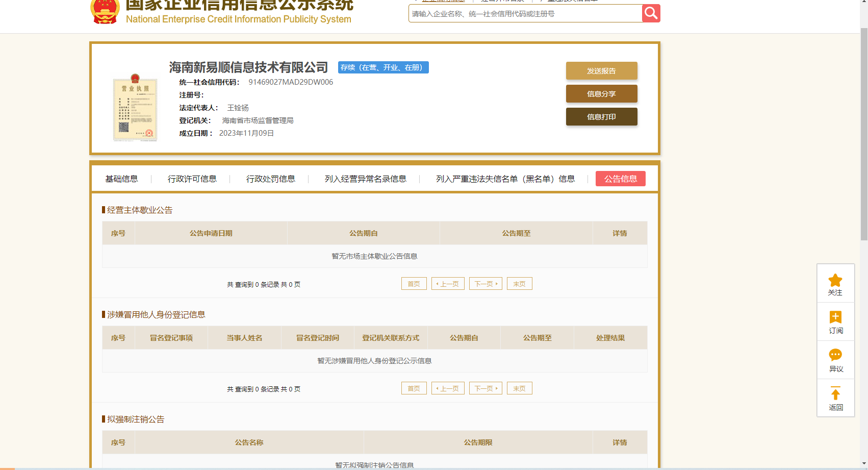Viewport: 868px width, 470px height.
Task: Select the 公告信息 tab
Action: tap(621, 179)
